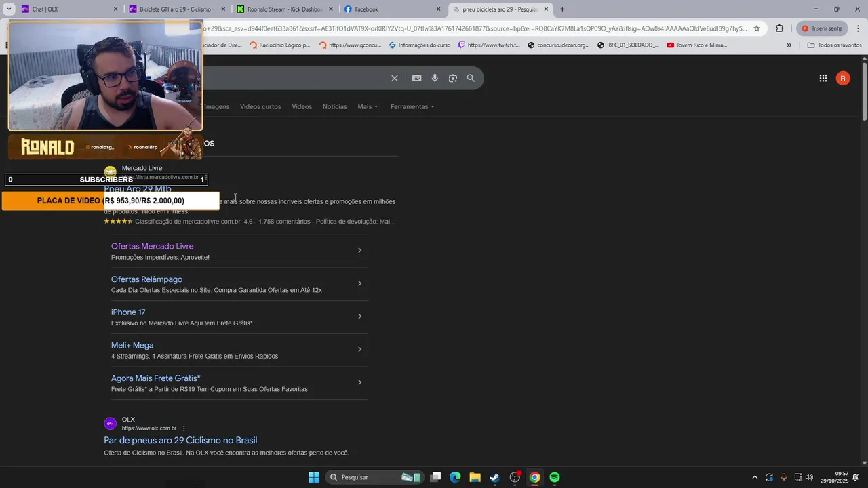The image size is (868, 488).
Task: Close the pneu bicicleta aro 29 tab
Action: pos(546,9)
